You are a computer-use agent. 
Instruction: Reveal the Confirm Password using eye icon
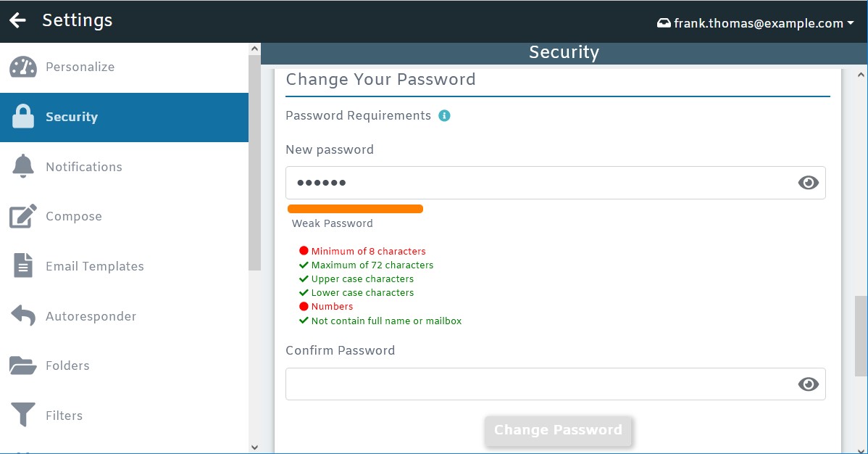[808, 384]
